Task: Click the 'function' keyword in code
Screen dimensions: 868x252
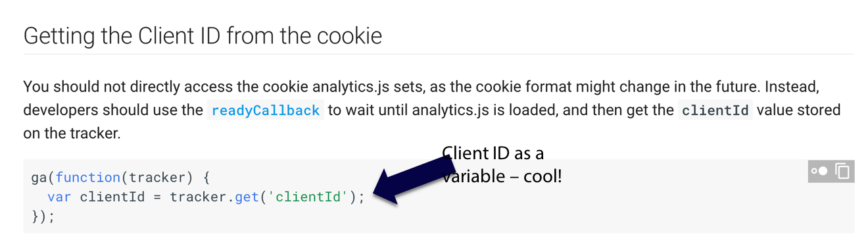Action: (88, 177)
